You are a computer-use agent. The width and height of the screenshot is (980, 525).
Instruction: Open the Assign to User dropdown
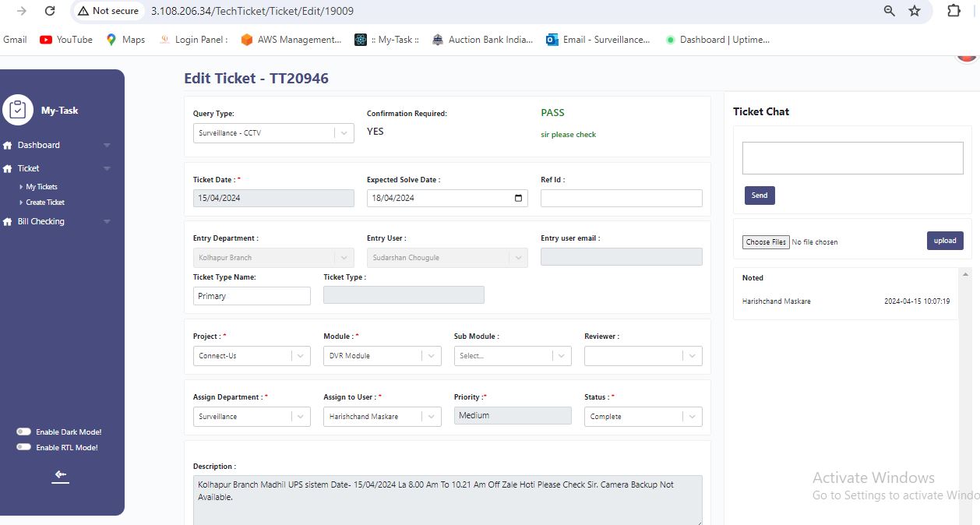click(x=382, y=417)
